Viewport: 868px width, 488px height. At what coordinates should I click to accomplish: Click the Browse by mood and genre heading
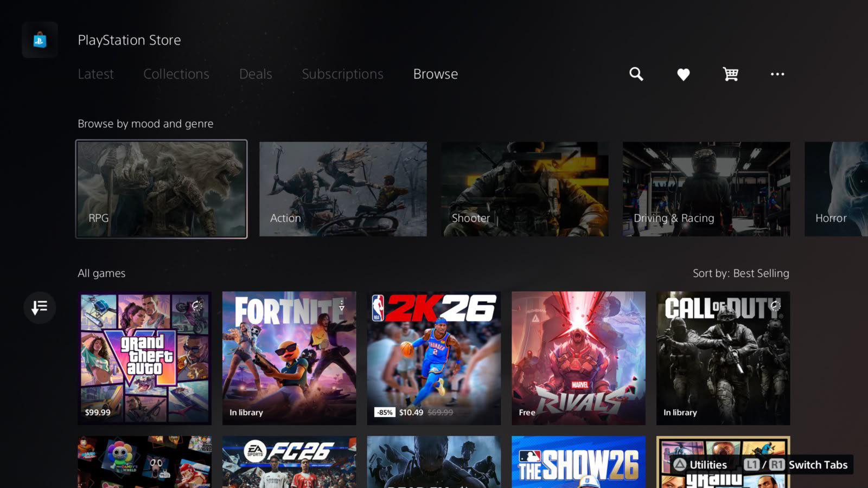(145, 124)
